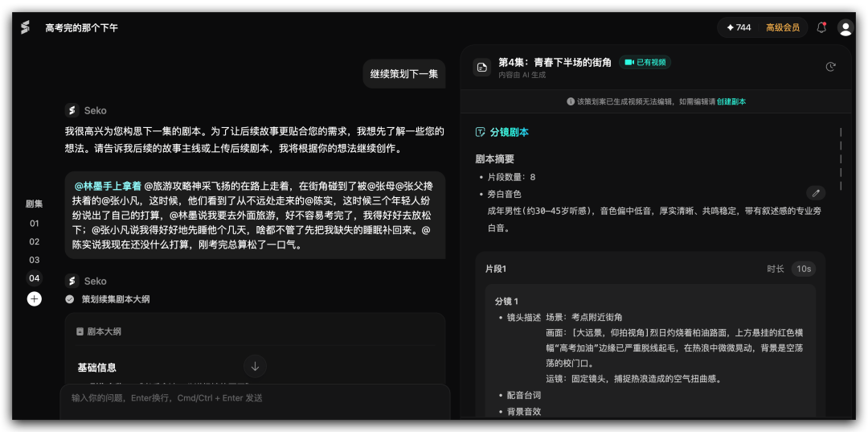Image resolution: width=868 pixels, height=432 pixels.
Task: Click the 744 credits sparkle badge
Action: click(739, 27)
